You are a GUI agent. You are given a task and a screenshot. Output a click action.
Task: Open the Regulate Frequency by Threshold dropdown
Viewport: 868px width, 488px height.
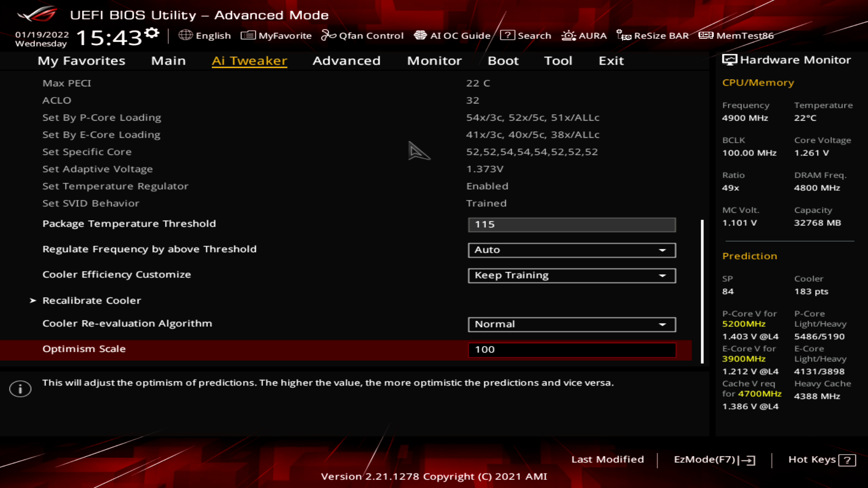click(x=571, y=250)
